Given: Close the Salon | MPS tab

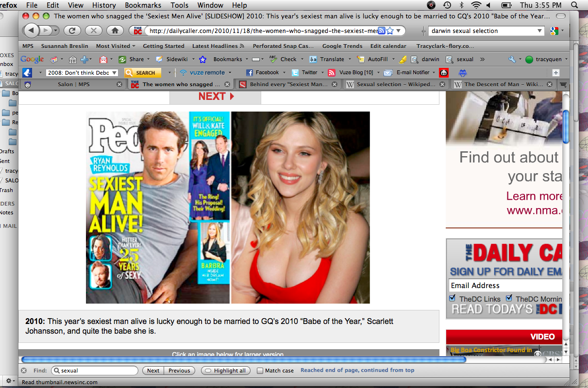Looking at the screenshot, I should pyautogui.click(x=119, y=84).
